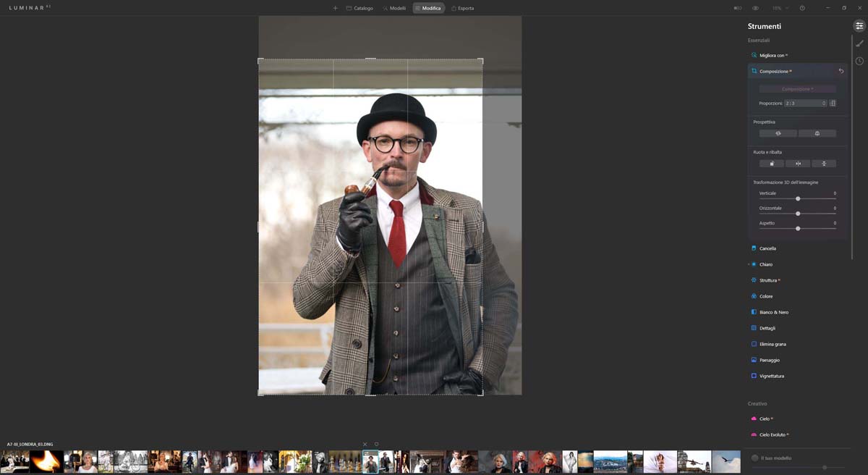Click the add photos plus icon
868x475 pixels.
tap(335, 8)
